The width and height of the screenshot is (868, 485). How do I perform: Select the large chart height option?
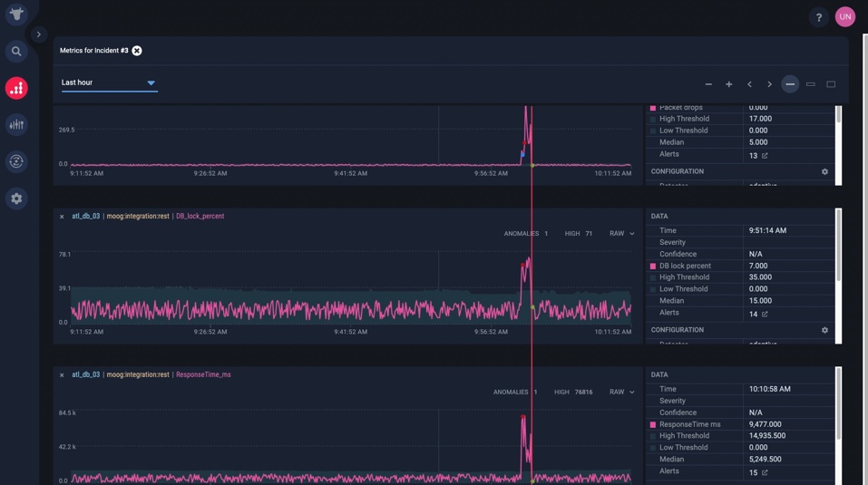pyautogui.click(x=831, y=84)
